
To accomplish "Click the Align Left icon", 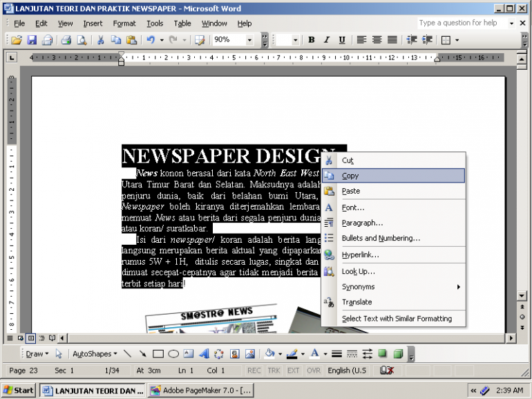I will coord(361,40).
